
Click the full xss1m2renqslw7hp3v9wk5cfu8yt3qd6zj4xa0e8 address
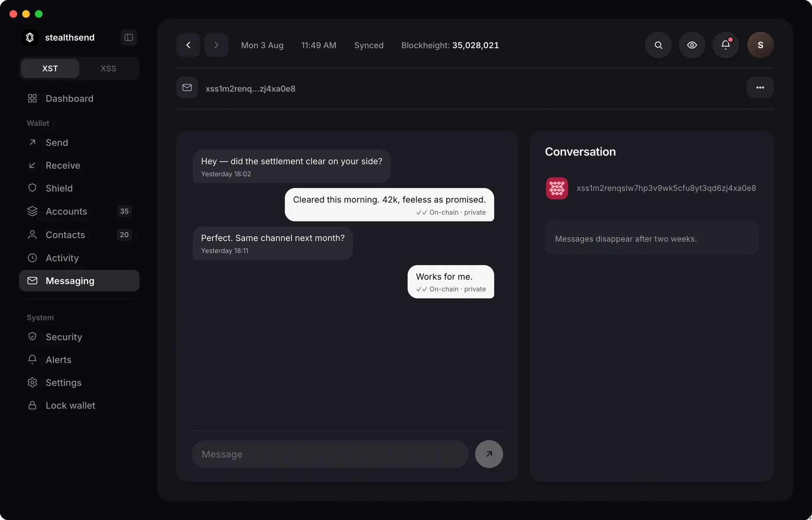(666, 188)
